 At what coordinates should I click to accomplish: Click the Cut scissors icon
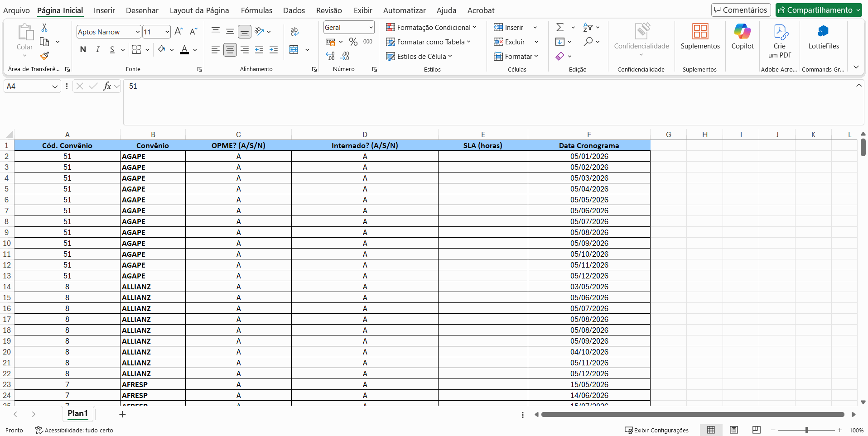click(x=44, y=28)
